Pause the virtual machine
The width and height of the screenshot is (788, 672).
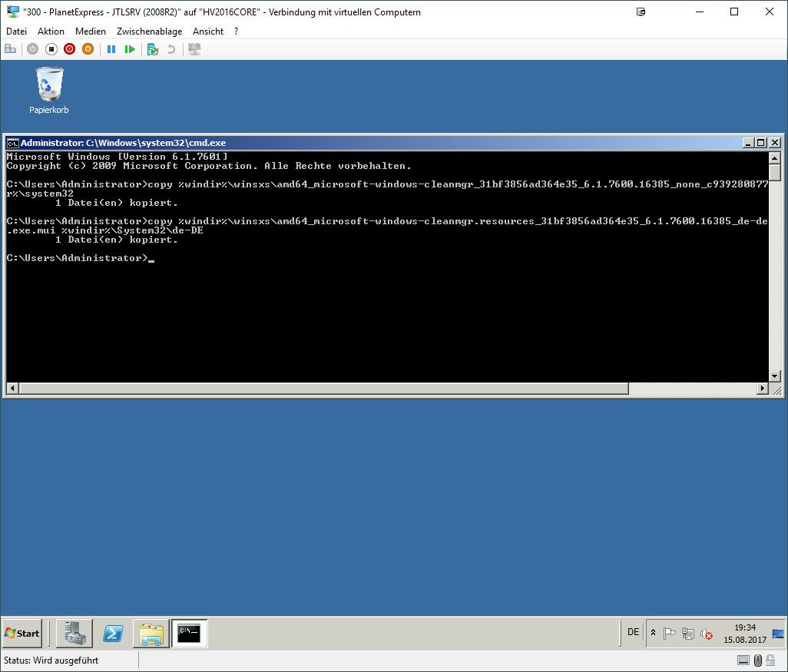click(111, 49)
